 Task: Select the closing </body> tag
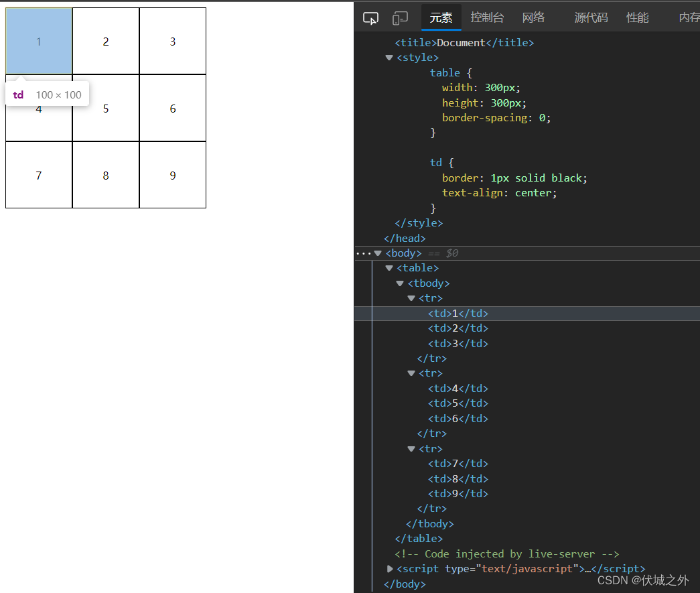(405, 584)
